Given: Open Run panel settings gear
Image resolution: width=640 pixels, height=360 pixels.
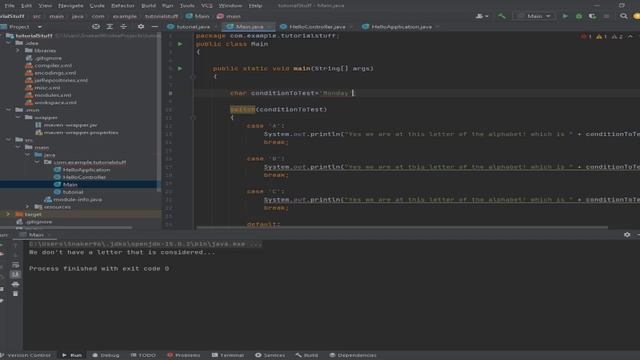Looking at the screenshot, I should (627, 235).
